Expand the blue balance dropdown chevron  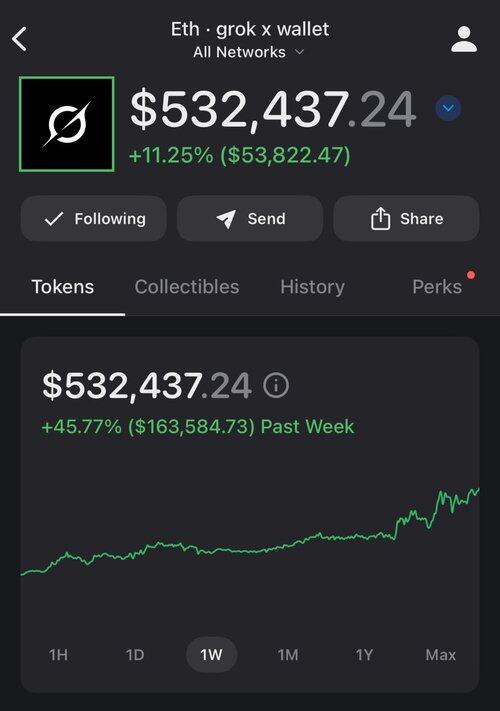tap(448, 108)
